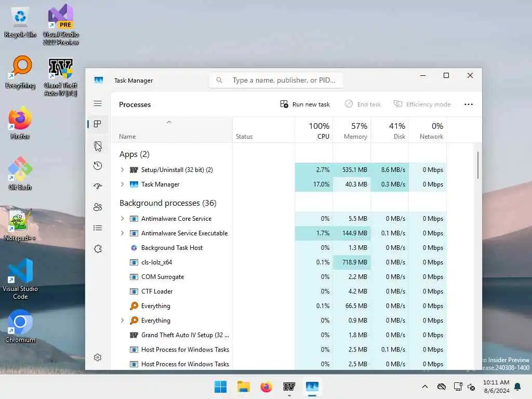532x399 pixels.
Task: Click the Setup/Uninstall process icon
Action: tap(134, 170)
